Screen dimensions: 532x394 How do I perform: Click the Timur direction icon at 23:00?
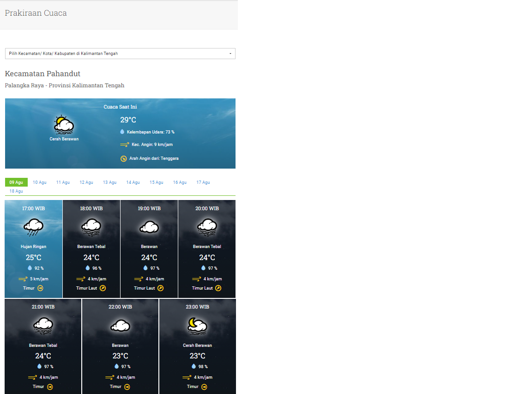(204, 387)
